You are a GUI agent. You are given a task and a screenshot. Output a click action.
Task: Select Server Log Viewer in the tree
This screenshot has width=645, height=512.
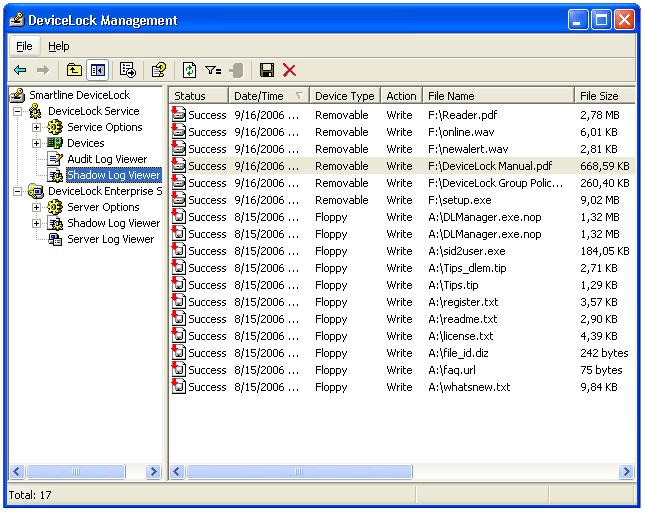(x=111, y=239)
